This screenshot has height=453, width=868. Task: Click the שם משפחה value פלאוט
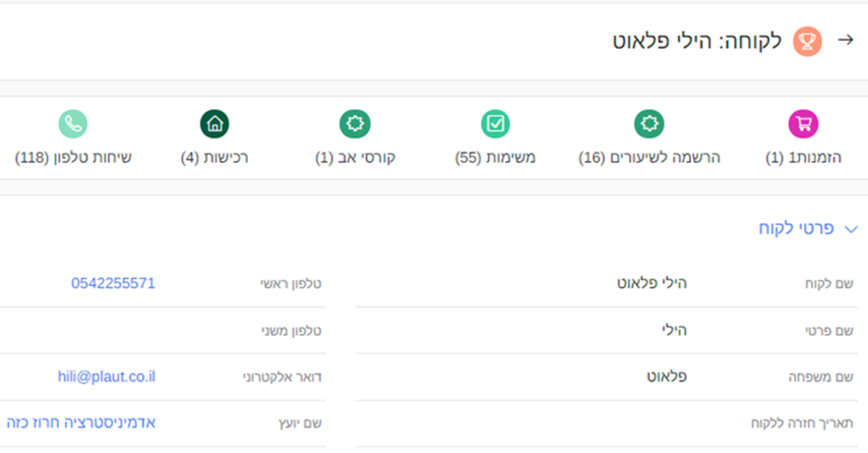pyautogui.click(x=665, y=376)
